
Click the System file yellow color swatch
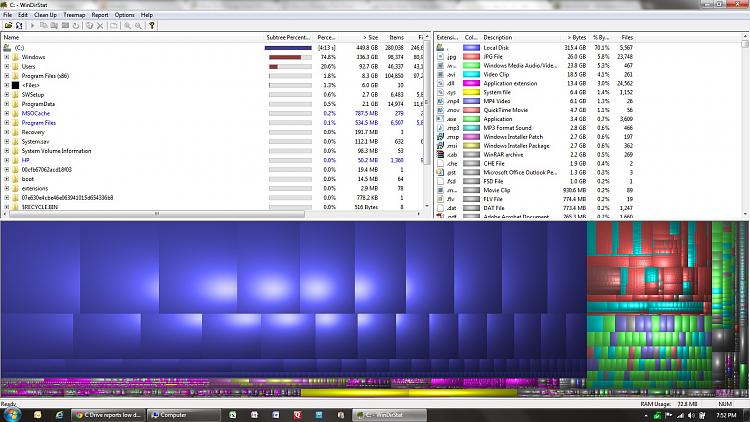(x=471, y=92)
